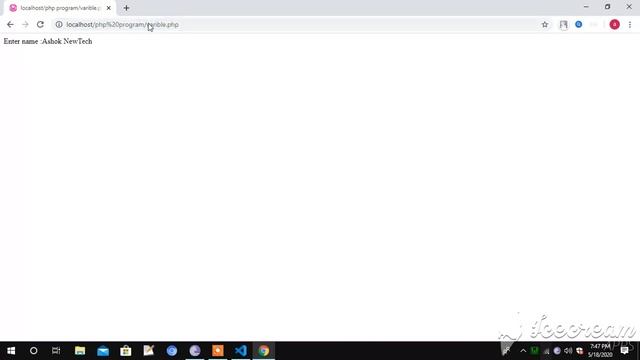Open Microsoft Store on the taskbar
This screenshot has height=360, width=640.
126,351
